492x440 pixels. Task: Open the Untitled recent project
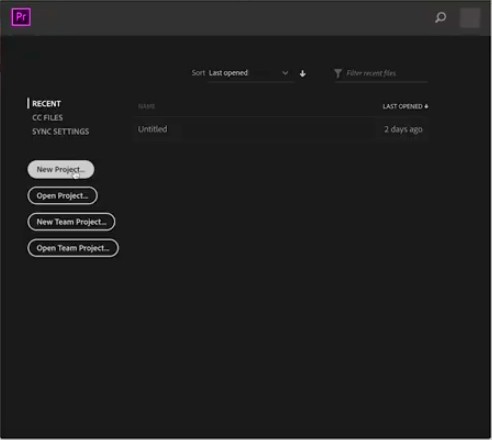pyautogui.click(x=281, y=129)
